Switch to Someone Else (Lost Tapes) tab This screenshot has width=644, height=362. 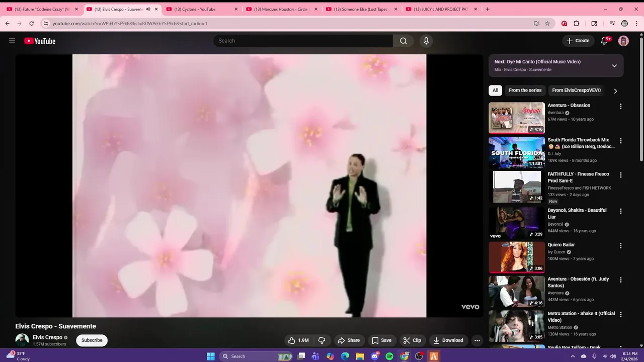(361, 9)
